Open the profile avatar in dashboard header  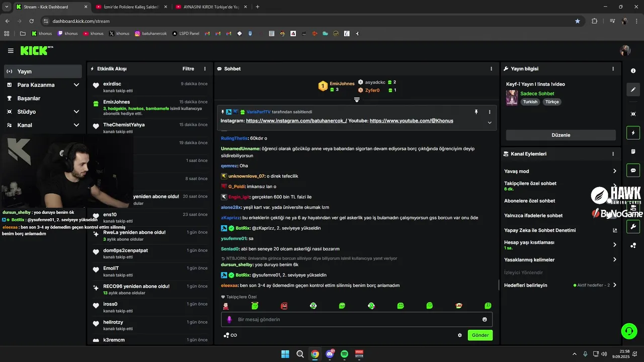click(x=625, y=50)
